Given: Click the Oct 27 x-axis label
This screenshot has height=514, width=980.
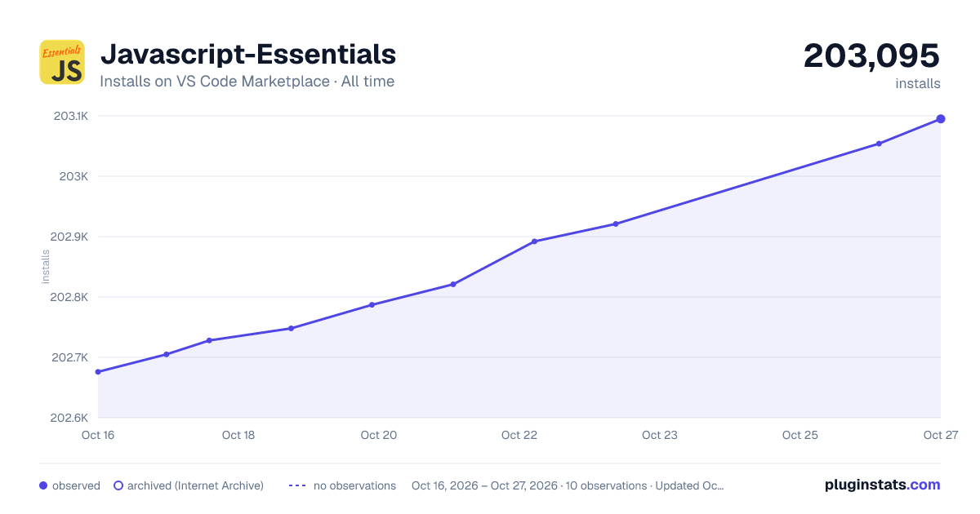Looking at the screenshot, I should 940,435.
